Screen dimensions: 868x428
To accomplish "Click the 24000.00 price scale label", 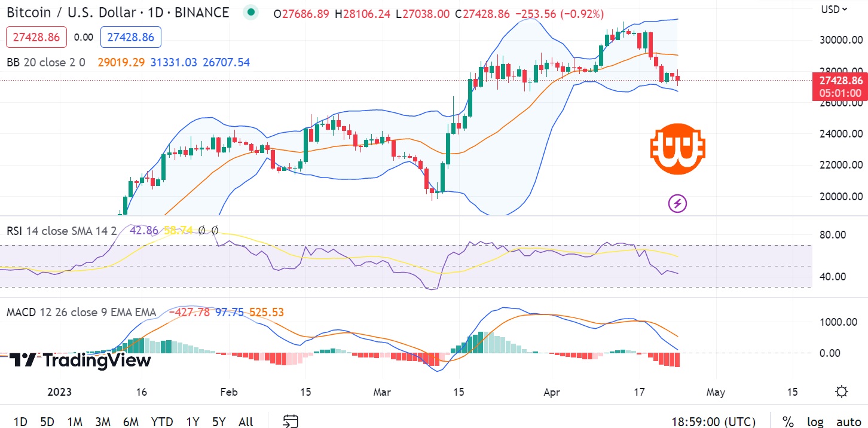I will coord(841,134).
